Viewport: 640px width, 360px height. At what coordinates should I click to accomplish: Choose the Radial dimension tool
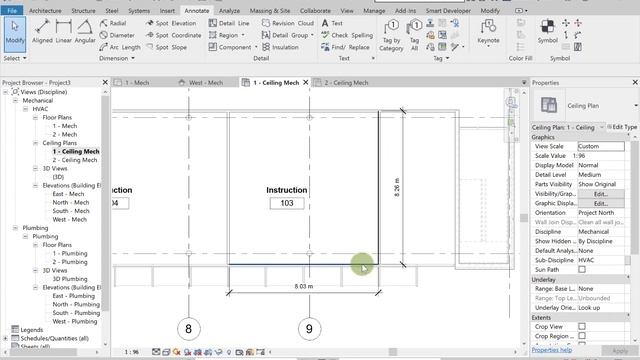113,23
